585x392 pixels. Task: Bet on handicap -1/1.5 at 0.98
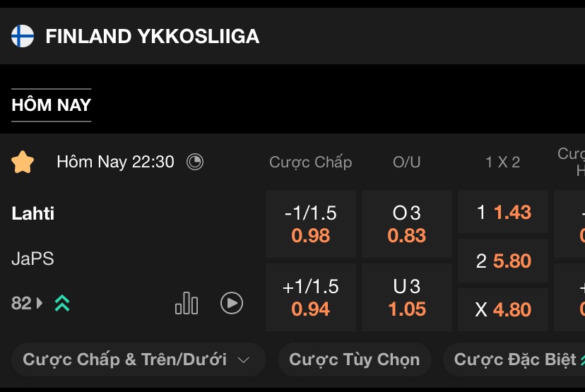(310, 224)
